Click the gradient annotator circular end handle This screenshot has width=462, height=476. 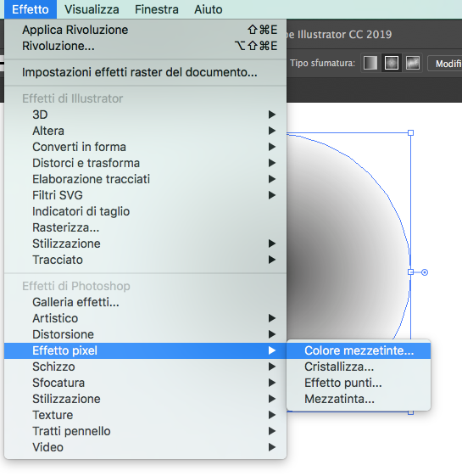(x=425, y=272)
